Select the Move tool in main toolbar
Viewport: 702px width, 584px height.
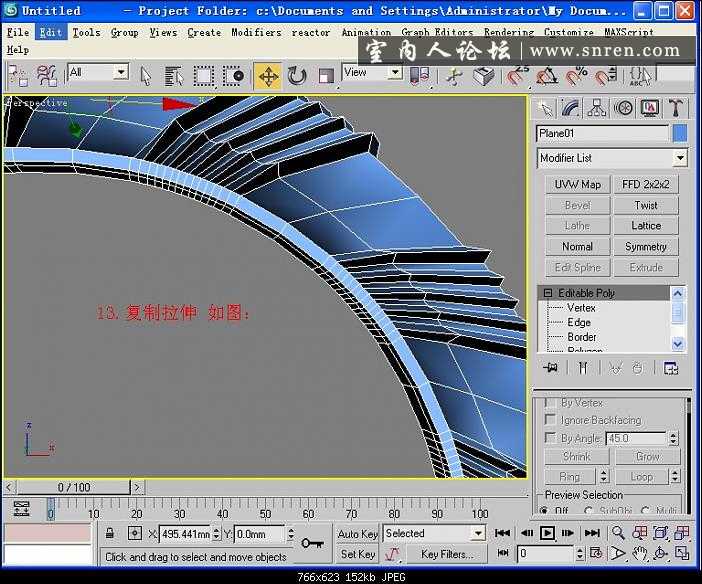point(267,76)
